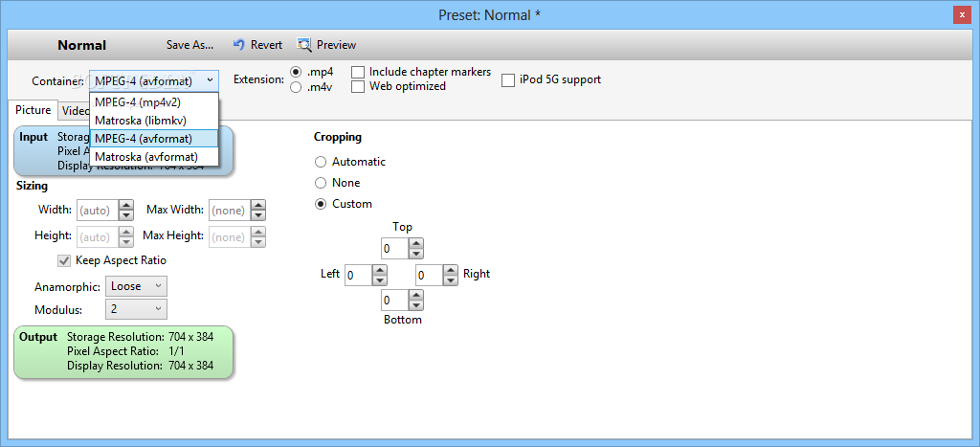Choose MPEG-4 (mp4v2) from the list

[154, 102]
